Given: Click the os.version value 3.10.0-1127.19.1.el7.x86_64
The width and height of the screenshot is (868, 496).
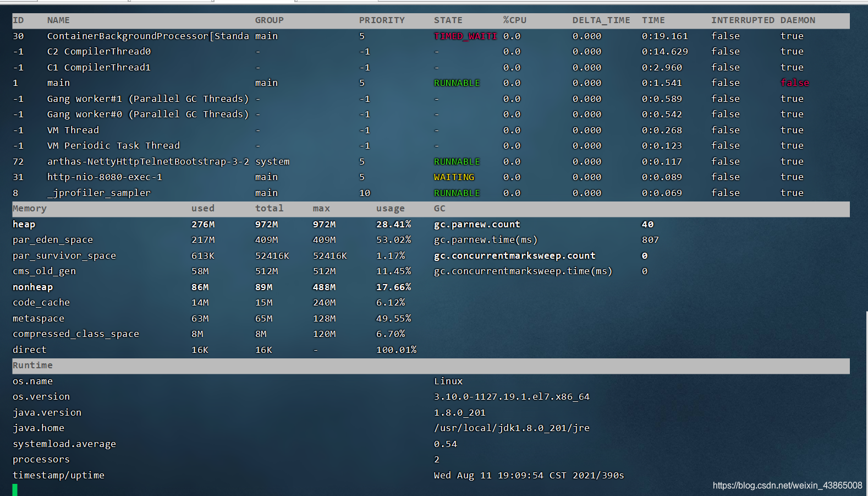Looking at the screenshot, I should coord(512,396).
